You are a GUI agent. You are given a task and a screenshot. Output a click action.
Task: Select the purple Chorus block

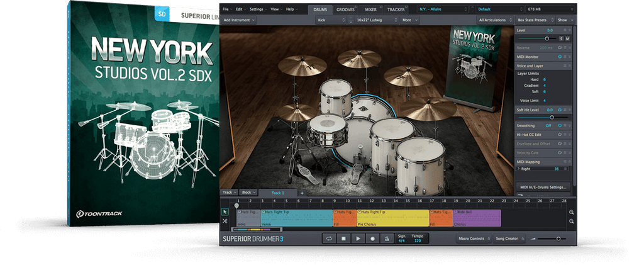coord(477,218)
